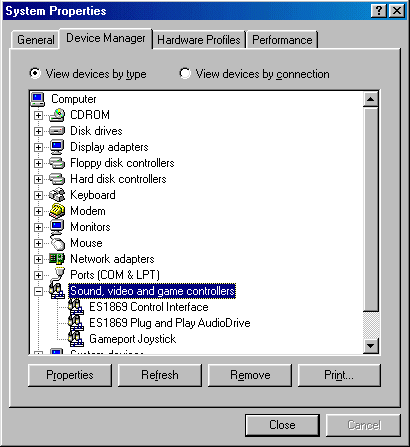Click the Properties button

pyautogui.click(x=70, y=375)
